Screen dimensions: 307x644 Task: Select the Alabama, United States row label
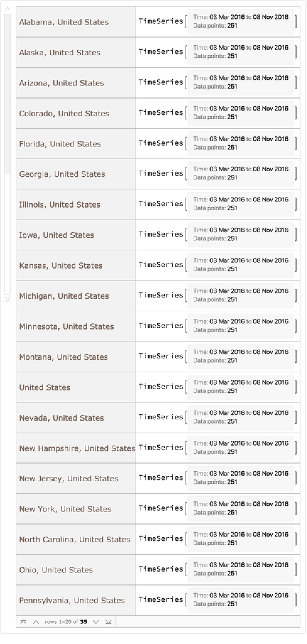click(64, 22)
